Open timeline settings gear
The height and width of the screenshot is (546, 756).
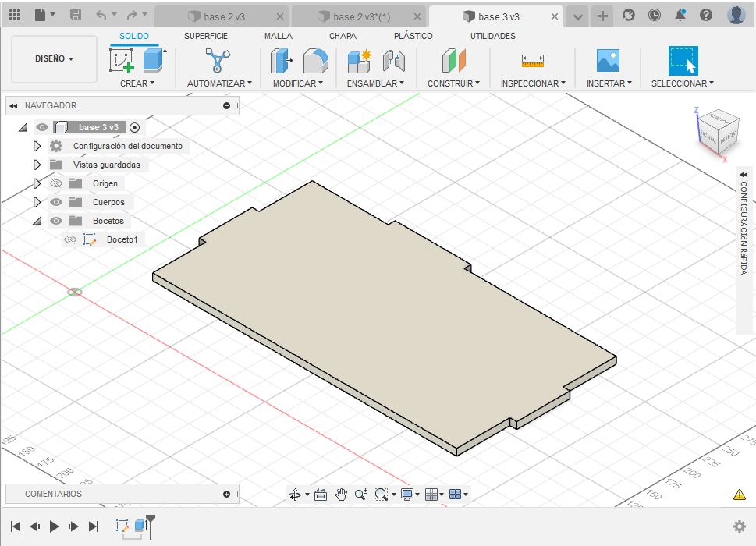point(739,526)
